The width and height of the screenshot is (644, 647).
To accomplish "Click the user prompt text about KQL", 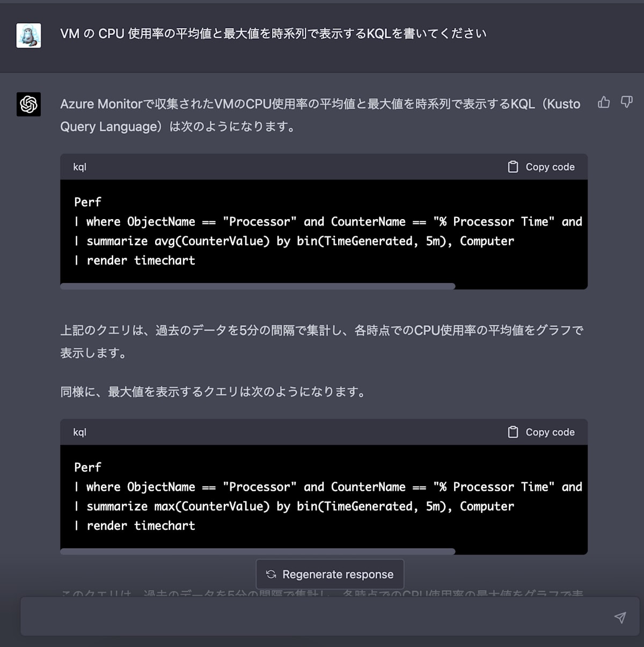I will point(273,33).
